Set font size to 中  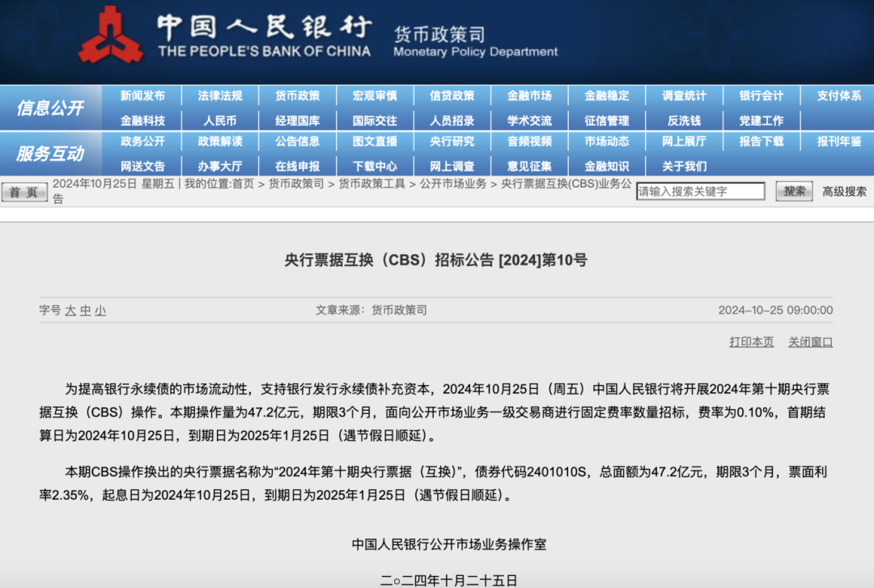(x=85, y=311)
